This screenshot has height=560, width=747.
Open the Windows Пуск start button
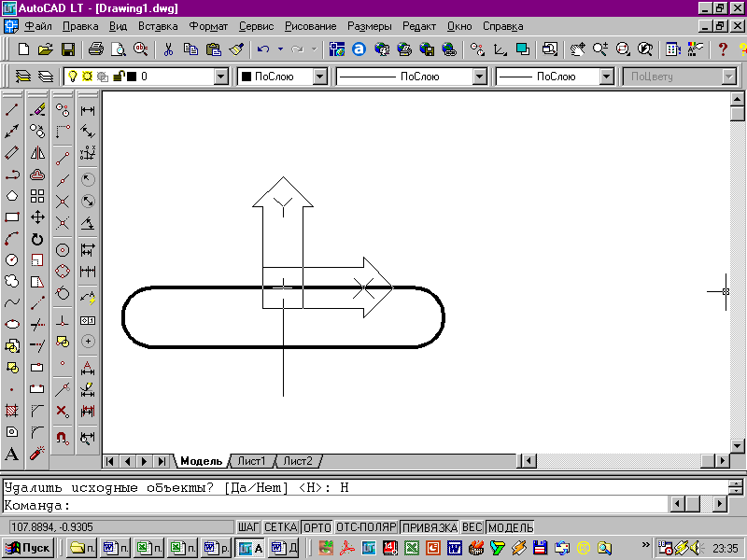tap(28, 548)
